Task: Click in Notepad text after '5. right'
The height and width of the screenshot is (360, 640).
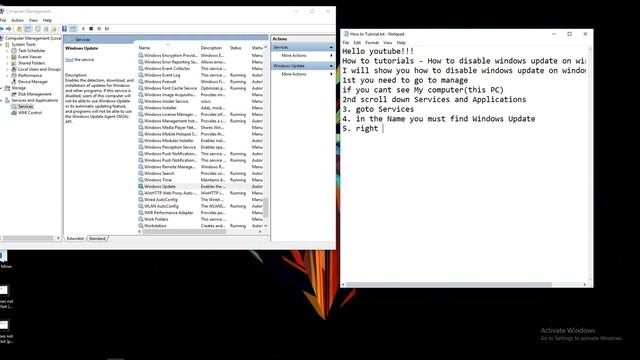Action: (382, 129)
